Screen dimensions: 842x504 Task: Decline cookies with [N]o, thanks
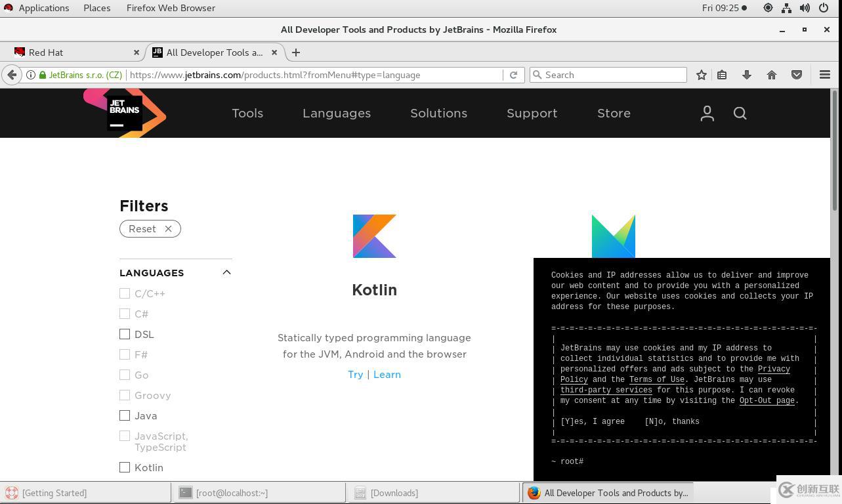pyautogui.click(x=672, y=421)
